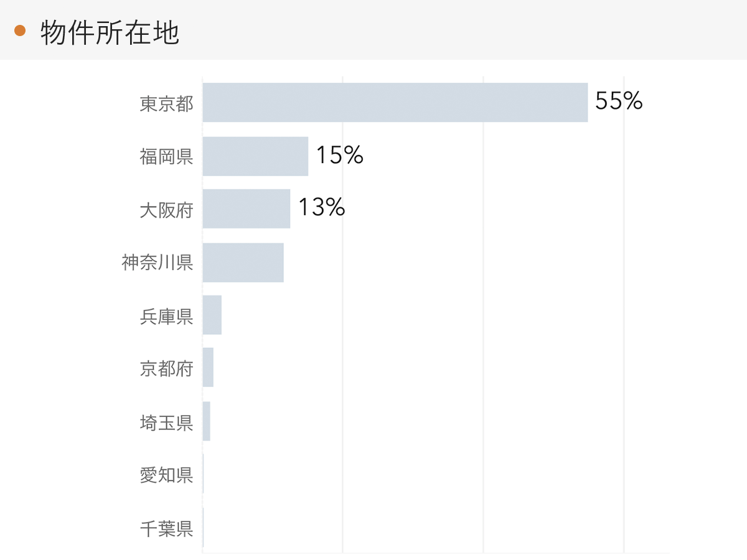Click the 物件所在地 section title
The image size is (747, 560).
click(110, 32)
